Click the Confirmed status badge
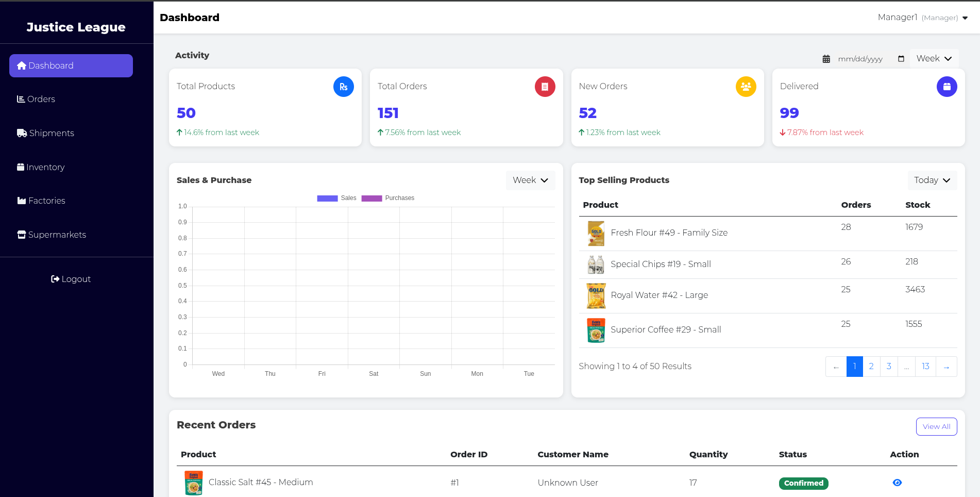The width and height of the screenshot is (980, 497). [803, 483]
